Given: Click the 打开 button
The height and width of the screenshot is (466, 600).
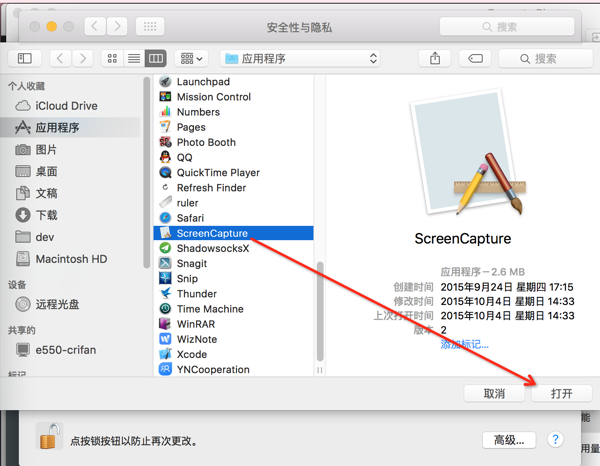Looking at the screenshot, I should tap(561, 393).
